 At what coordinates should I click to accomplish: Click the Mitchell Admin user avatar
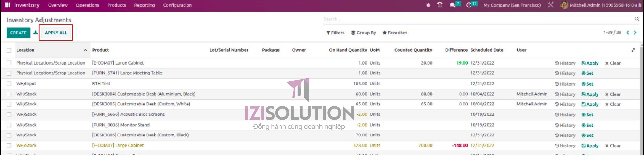pos(564,5)
